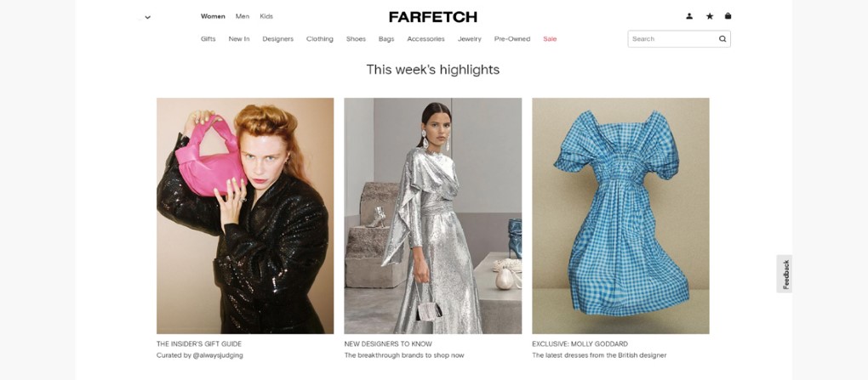This screenshot has height=380, width=868.
Task: Switch to the Kids section
Action: [x=266, y=16]
